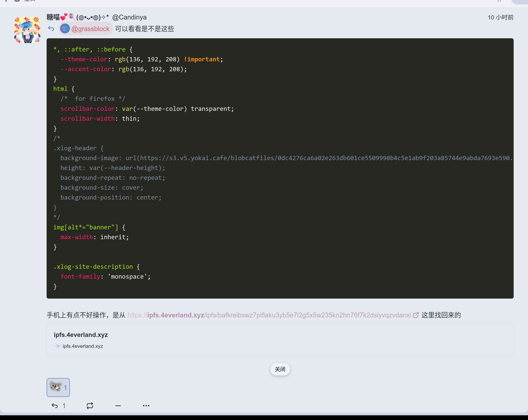Open bold ipfs.4everland.xyz preview card title
Screen dimensions: 528x420
81,335
